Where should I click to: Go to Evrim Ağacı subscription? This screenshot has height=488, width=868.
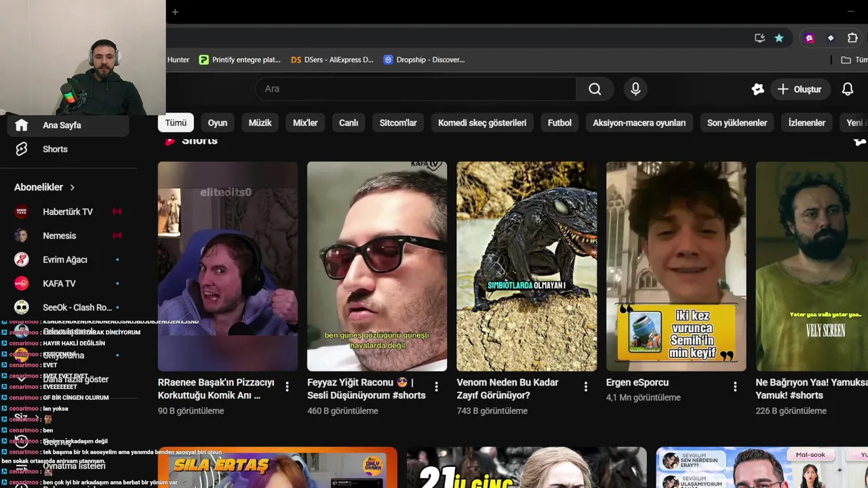pyautogui.click(x=68, y=260)
